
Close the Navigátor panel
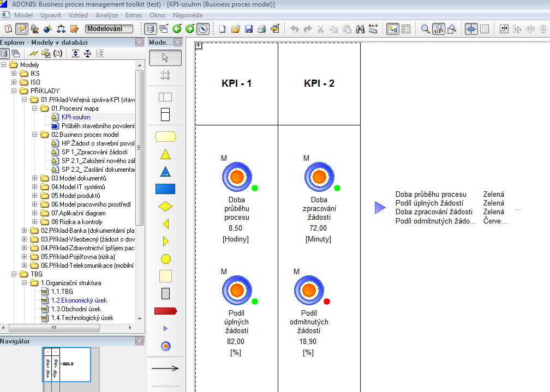coord(140,341)
